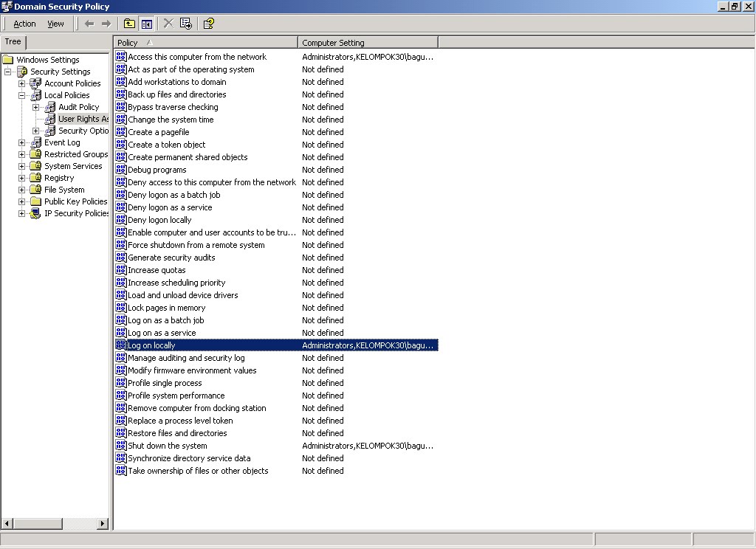Expand the Registry node
The image size is (756, 549).
(21, 178)
